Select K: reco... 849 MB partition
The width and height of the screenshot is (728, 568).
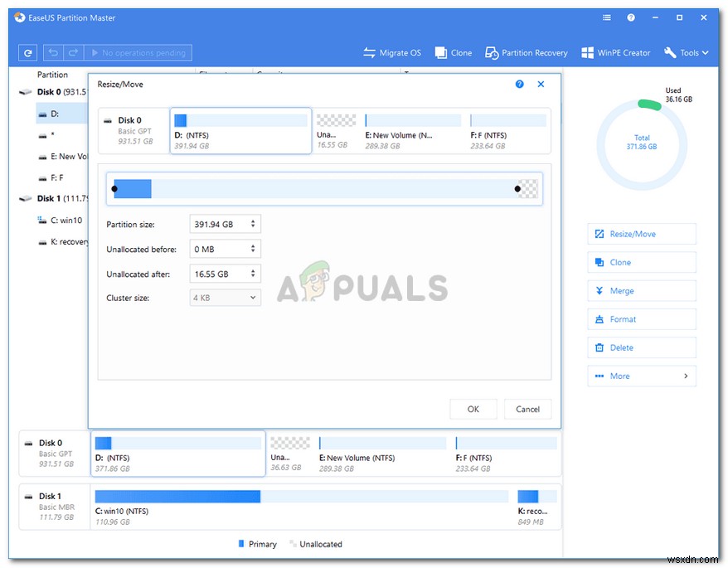[x=536, y=508]
